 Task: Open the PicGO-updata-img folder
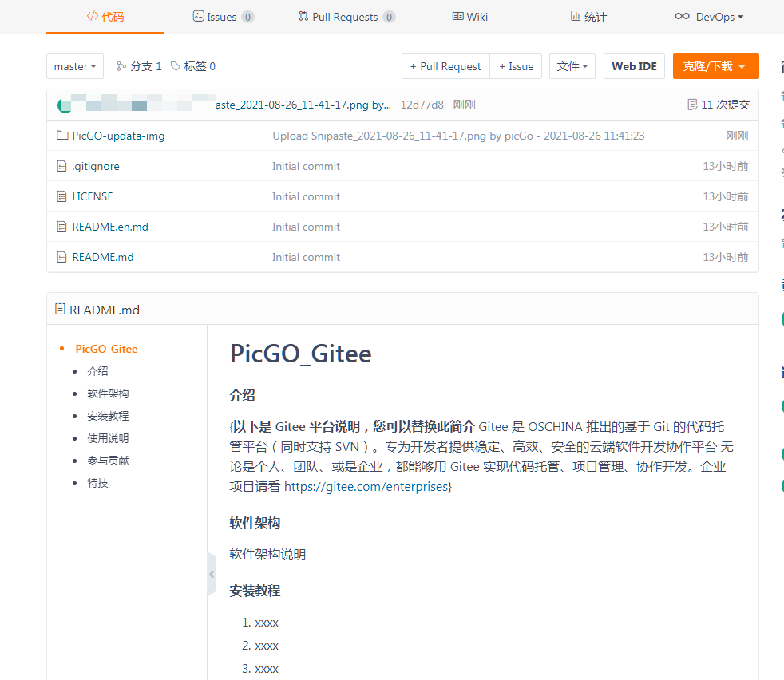pos(118,136)
